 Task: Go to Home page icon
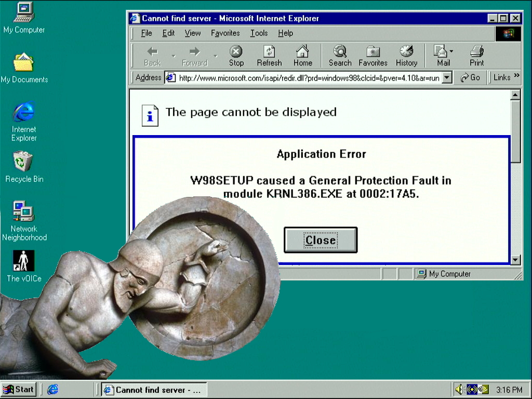pyautogui.click(x=302, y=52)
